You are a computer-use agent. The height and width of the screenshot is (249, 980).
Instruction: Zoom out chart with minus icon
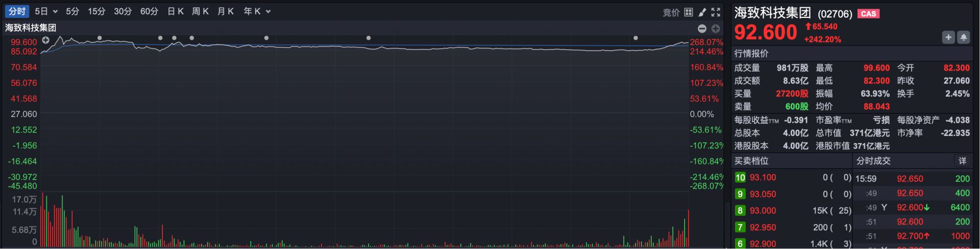click(x=702, y=29)
